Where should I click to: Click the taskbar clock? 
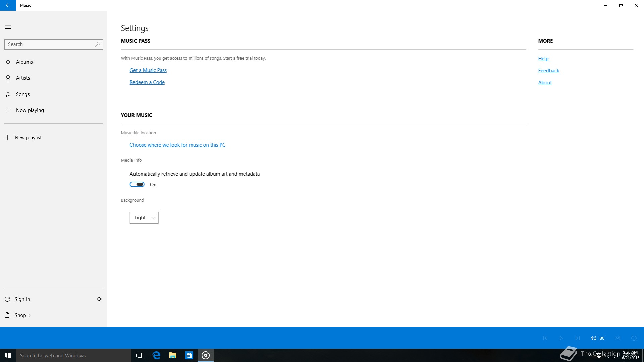click(x=630, y=355)
